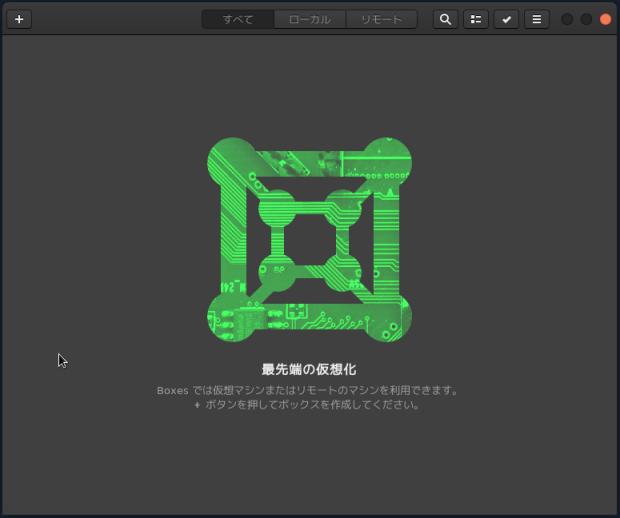Switch to the ローカル tab
The image size is (620, 518).
pos(310,19)
